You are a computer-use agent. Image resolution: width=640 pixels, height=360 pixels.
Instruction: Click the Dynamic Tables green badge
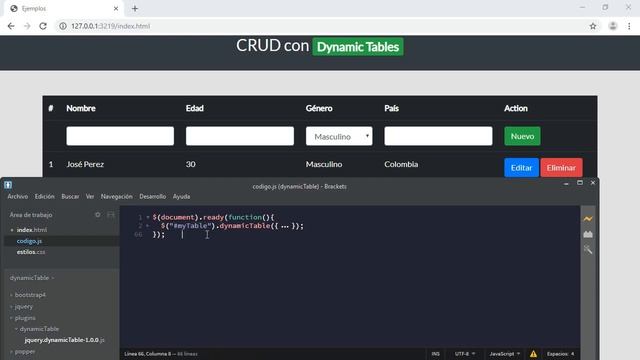[x=358, y=47]
